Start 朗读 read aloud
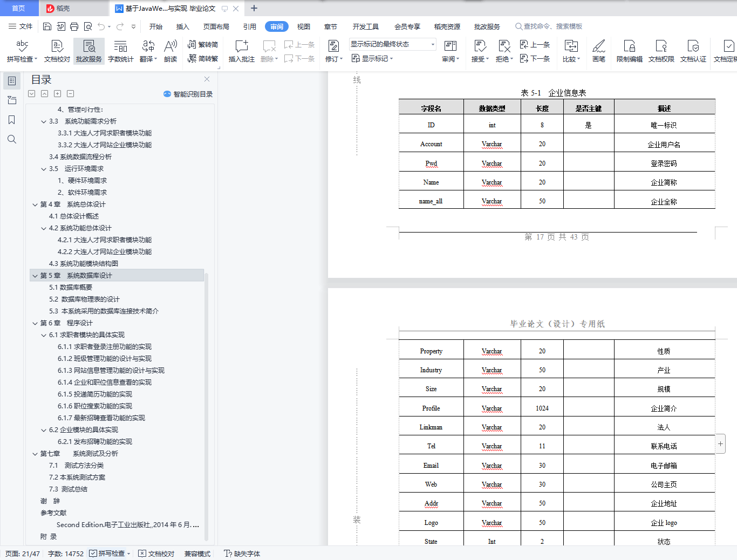This screenshot has width=737, height=560. point(170,51)
